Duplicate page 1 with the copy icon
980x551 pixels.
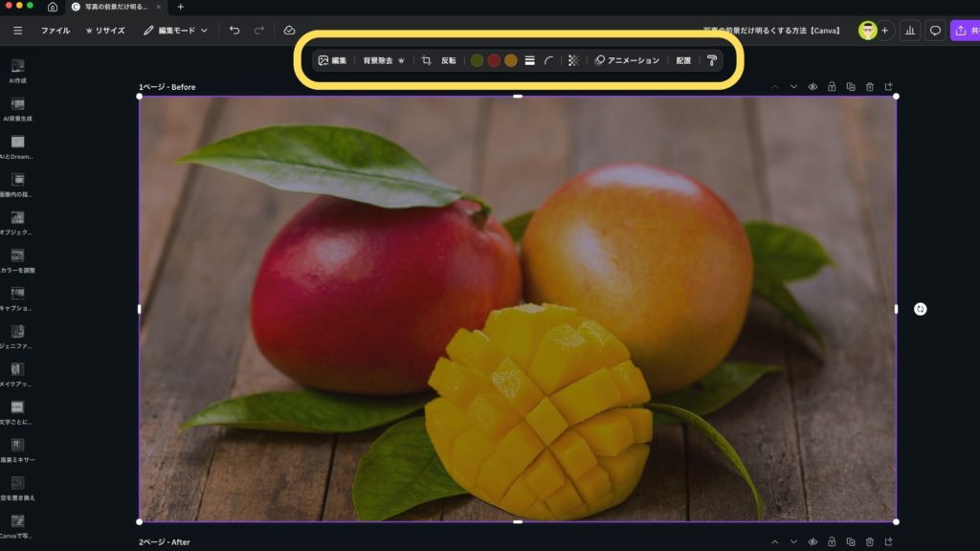851,87
